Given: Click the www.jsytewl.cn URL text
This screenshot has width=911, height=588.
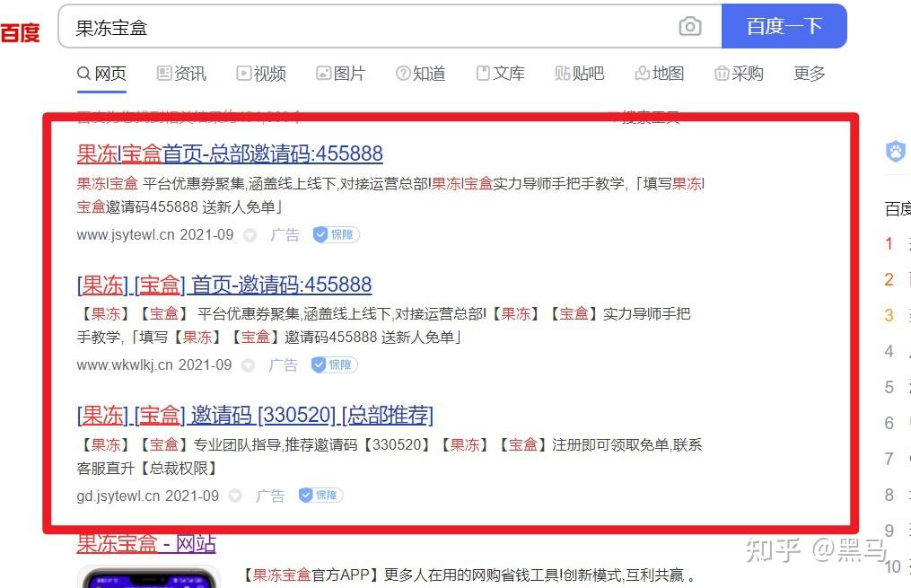Looking at the screenshot, I should click(x=126, y=234).
